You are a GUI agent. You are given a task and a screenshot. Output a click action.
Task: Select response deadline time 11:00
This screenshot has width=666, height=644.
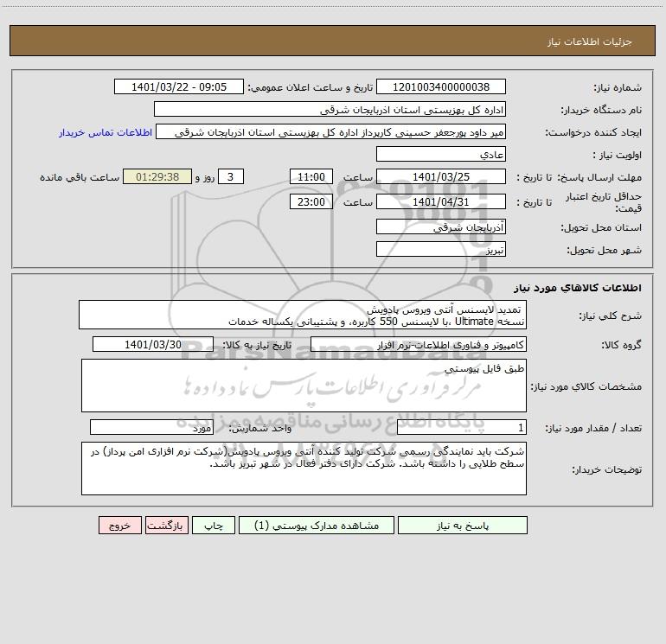[311, 176]
